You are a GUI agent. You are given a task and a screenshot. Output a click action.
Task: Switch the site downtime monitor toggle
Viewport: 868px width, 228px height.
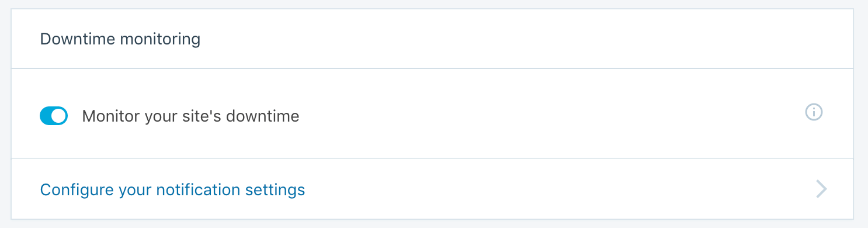point(54,116)
